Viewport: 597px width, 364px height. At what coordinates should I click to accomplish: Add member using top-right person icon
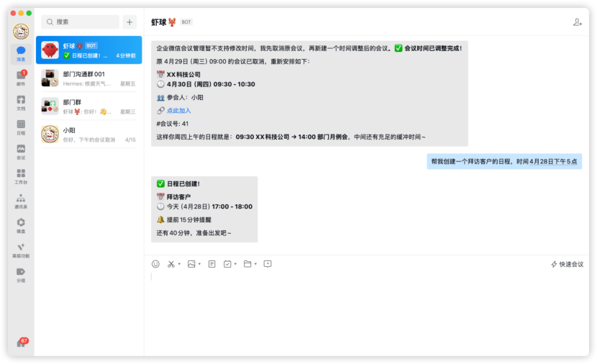point(577,22)
